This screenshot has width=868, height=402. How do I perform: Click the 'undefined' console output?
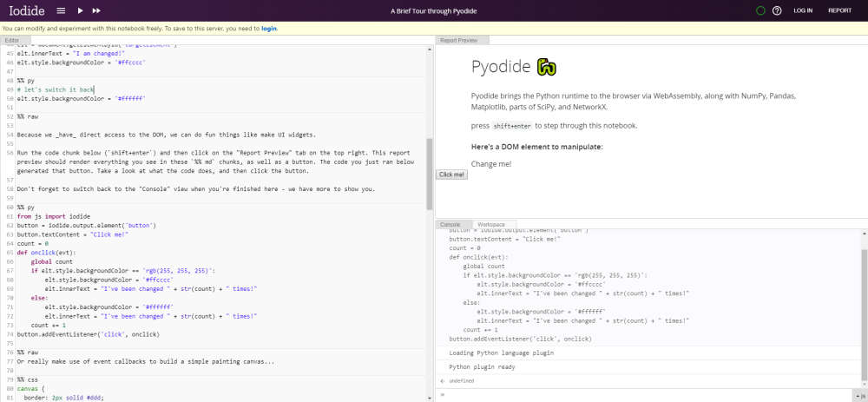(x=461, y=381)
